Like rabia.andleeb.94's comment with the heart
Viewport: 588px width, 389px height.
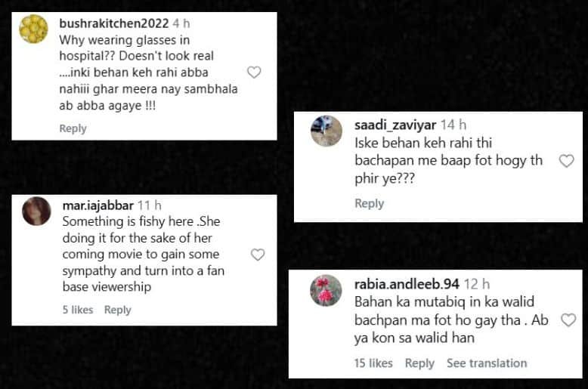(x=568, y=320)
